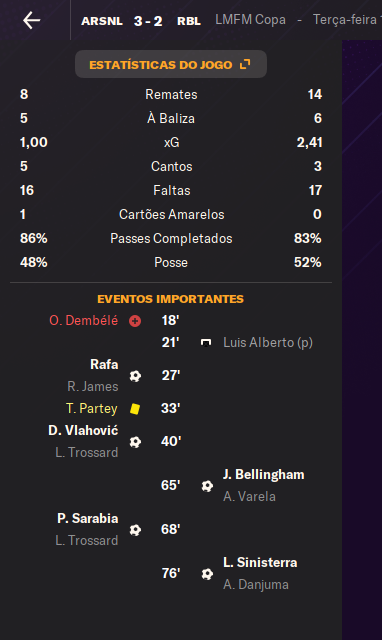Open the RBL team name in the header

click(x=189, y=21)
